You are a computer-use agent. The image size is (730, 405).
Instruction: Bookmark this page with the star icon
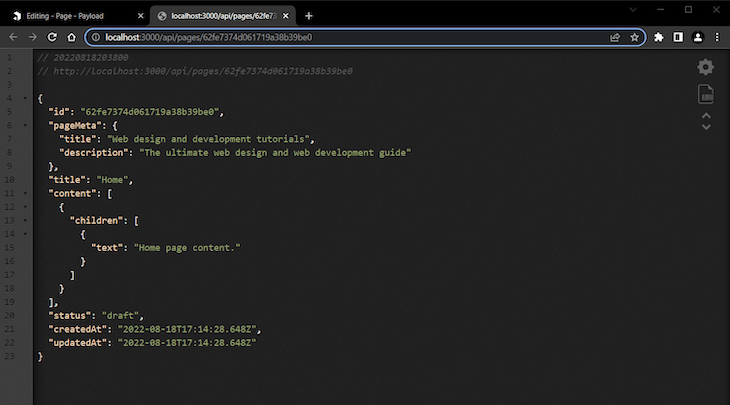click(x=634, y=37)
